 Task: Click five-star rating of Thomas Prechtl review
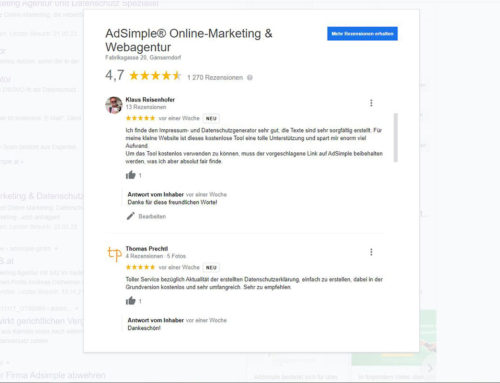[140, 267]
